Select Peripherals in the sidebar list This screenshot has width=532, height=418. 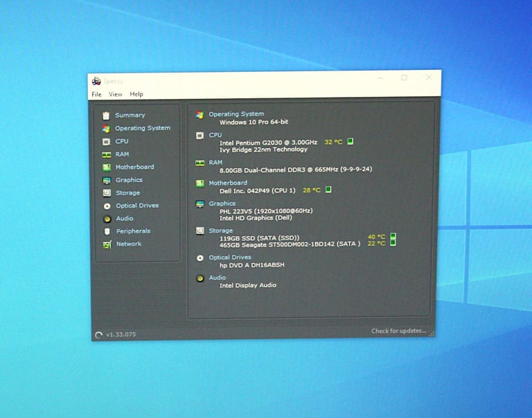coord(133,231)
